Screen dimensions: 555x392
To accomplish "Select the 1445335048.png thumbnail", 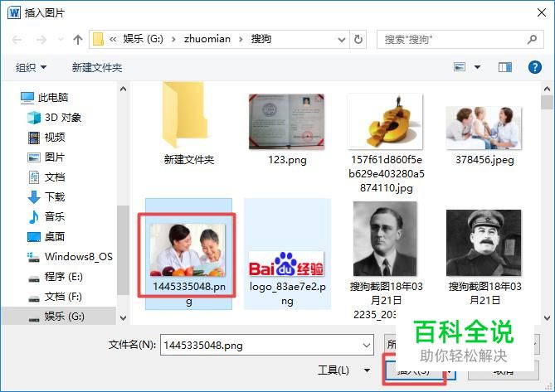I will point(188,249).
